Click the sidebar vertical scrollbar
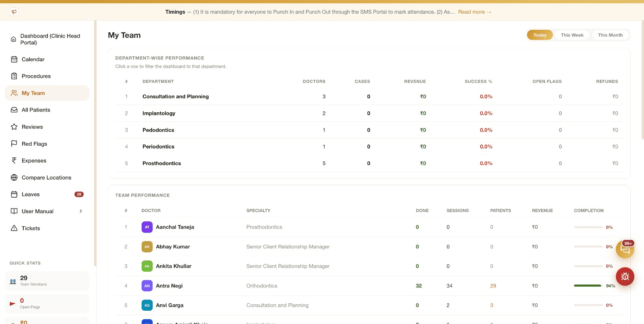Image resolution: width=644 pixels, height=324 pixels. [95, 143]
